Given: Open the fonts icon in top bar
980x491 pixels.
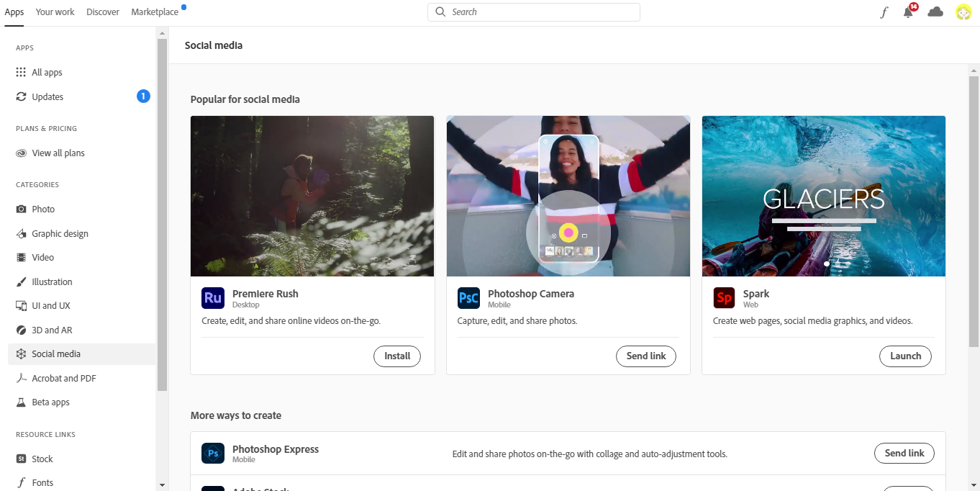Looking at the screenshot, I should pos(884,12).
